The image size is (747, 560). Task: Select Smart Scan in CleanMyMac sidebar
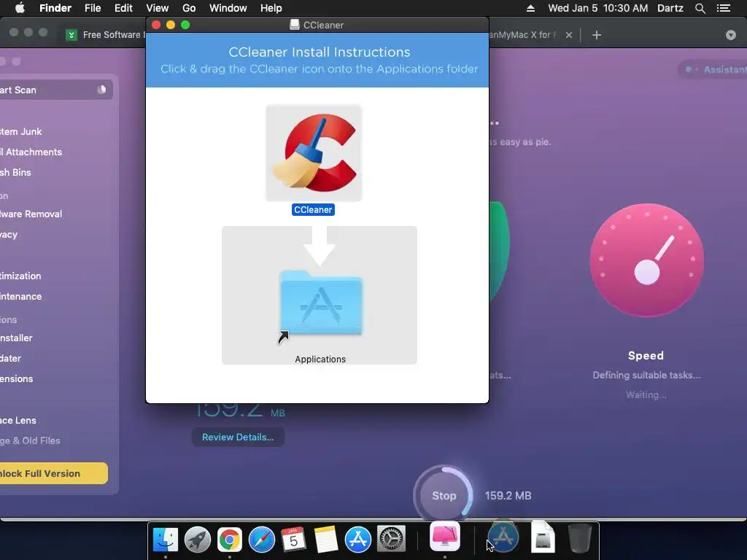click(x=55, y=90)
